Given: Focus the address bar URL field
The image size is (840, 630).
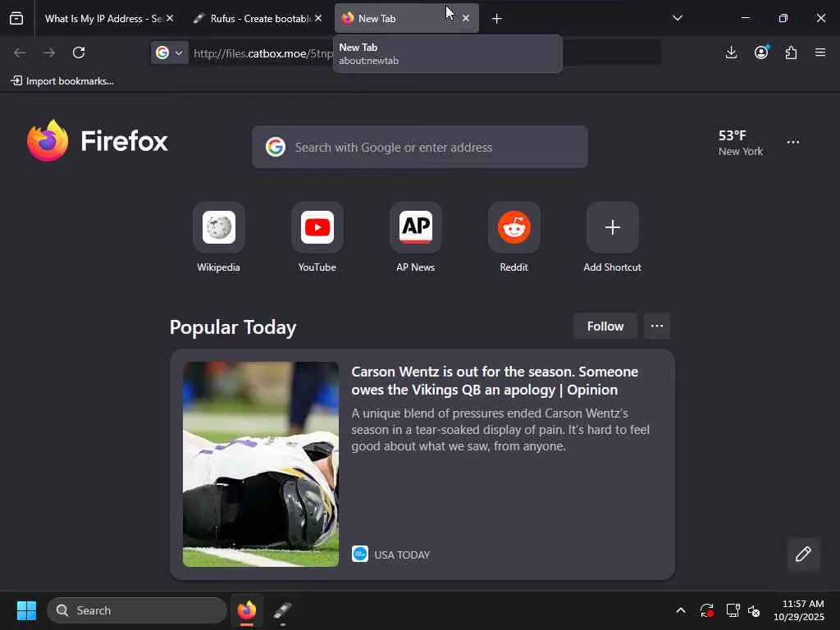Looking at the screenshot, I should 405,53.
